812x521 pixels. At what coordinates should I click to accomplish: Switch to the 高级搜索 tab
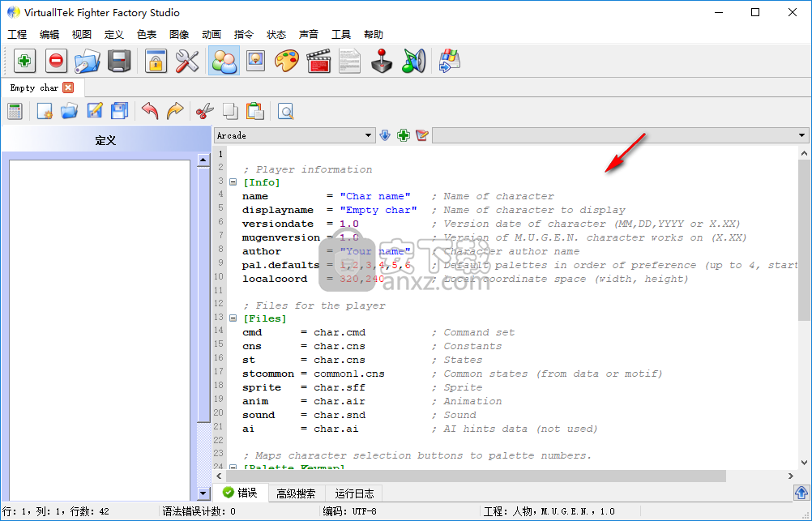coord(296,493)
